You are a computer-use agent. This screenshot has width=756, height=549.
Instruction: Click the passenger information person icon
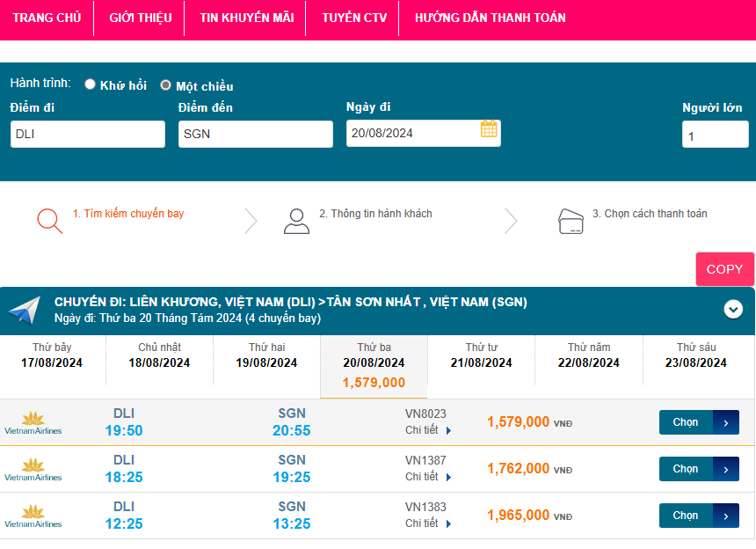pyautogui.click(x=296, y=221)
